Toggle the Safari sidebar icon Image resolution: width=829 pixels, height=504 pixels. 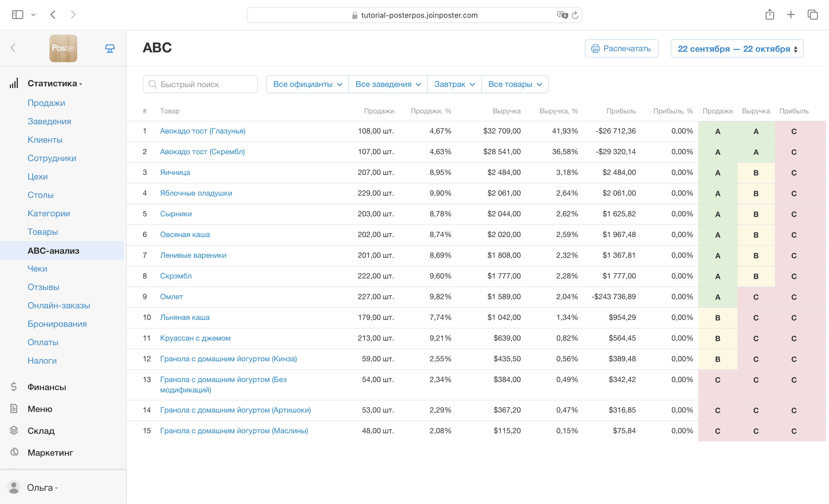pos(18,14)
